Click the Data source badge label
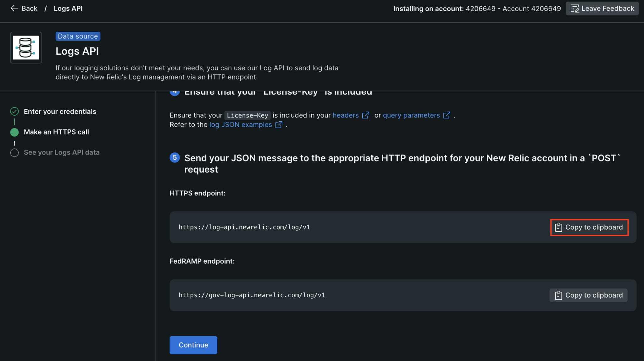This screenshot has width=644, height=361. (x=78, y=36)
